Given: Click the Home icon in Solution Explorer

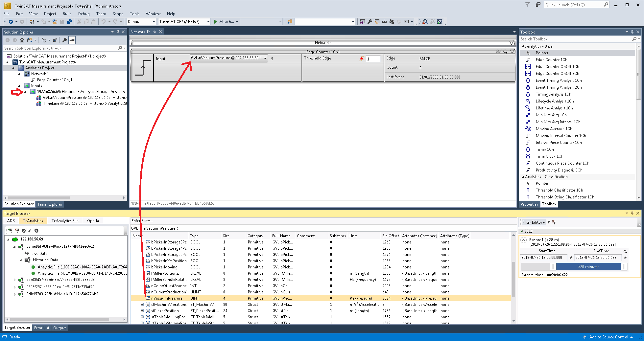Looking at the screenshot, I should tap(22, 40).
